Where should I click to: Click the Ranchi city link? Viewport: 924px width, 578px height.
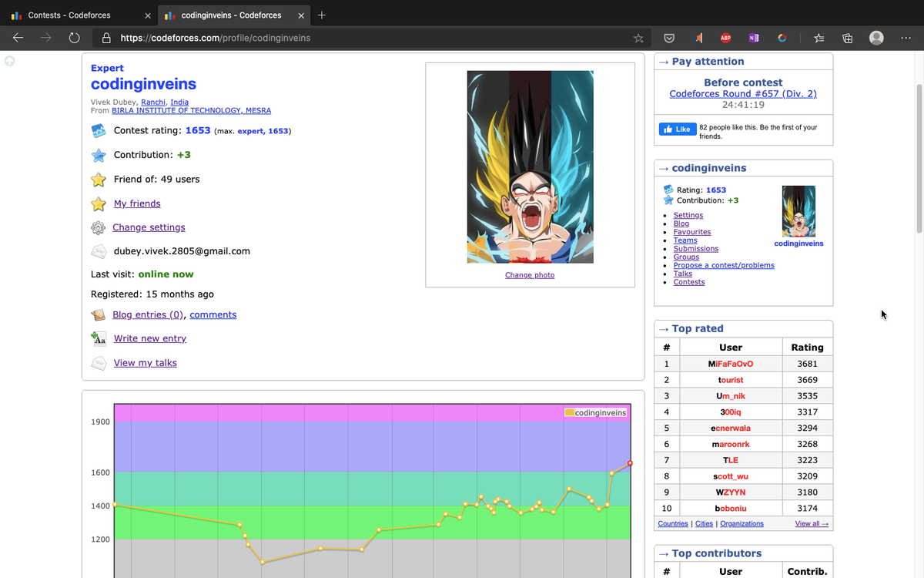152,102
